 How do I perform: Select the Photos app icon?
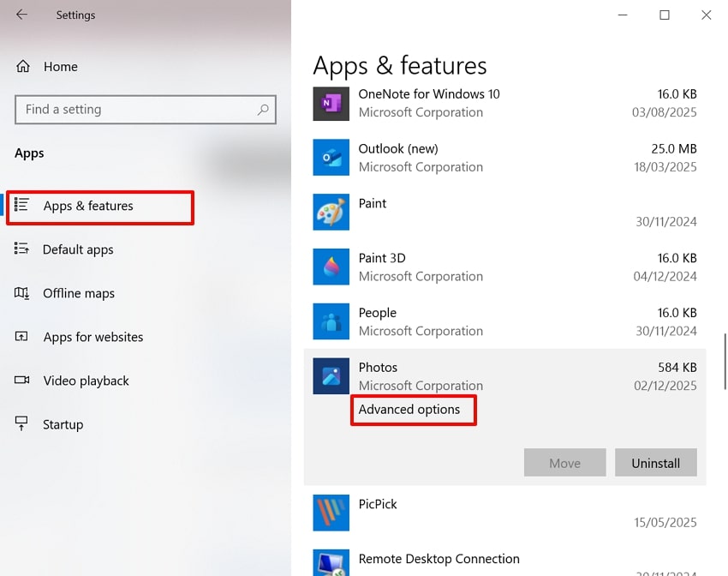coord(331,376)
